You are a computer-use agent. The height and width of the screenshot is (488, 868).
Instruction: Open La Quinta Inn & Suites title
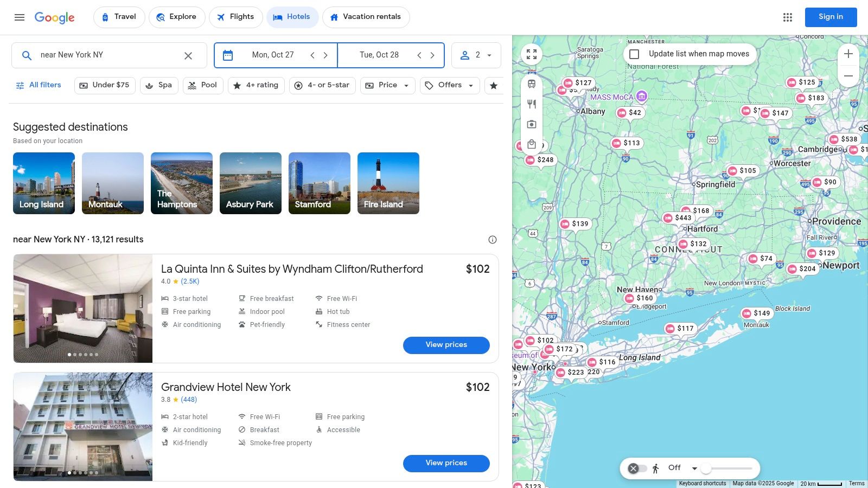pos(292,269)
